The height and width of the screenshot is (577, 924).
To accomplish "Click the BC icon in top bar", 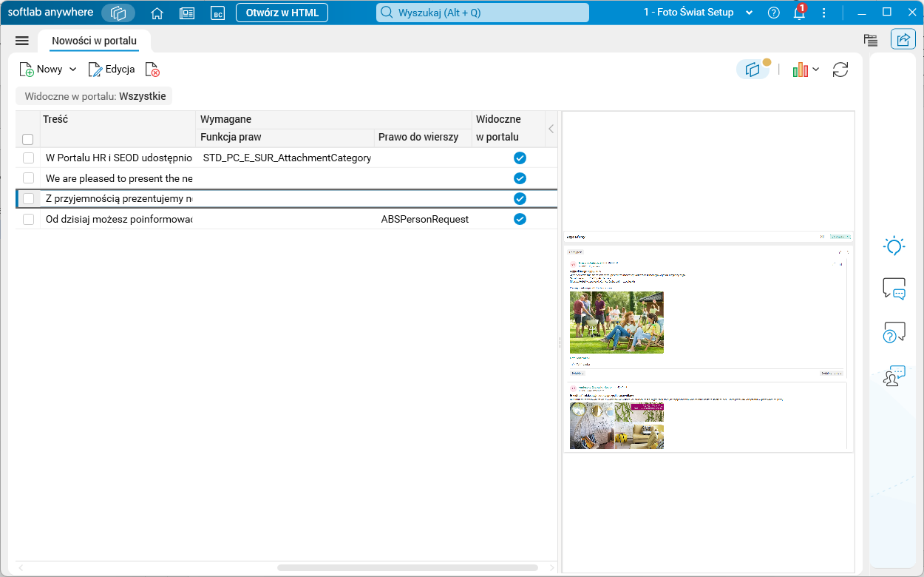I will 217,13.
